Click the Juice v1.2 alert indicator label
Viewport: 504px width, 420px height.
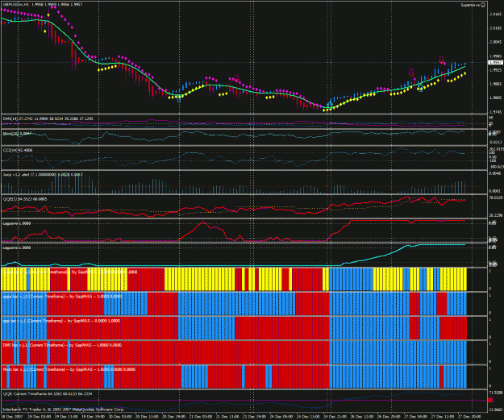coord(43,174)
